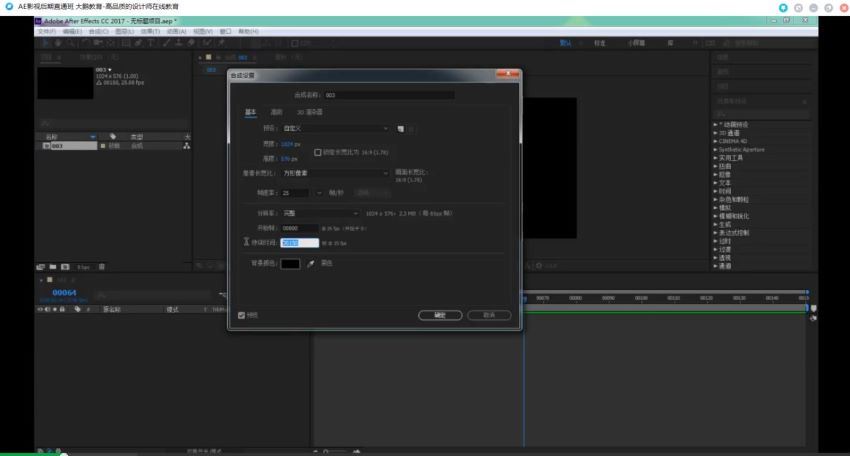Click the background color eyedropper icon
850x456 pixels.
311,263
